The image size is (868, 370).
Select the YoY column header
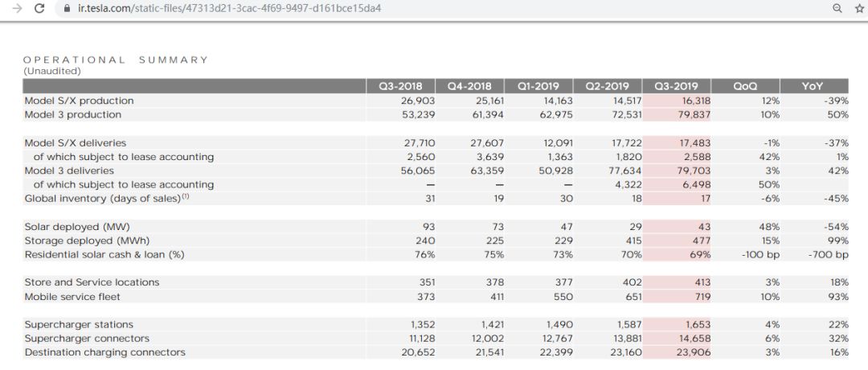click(812, 86)
